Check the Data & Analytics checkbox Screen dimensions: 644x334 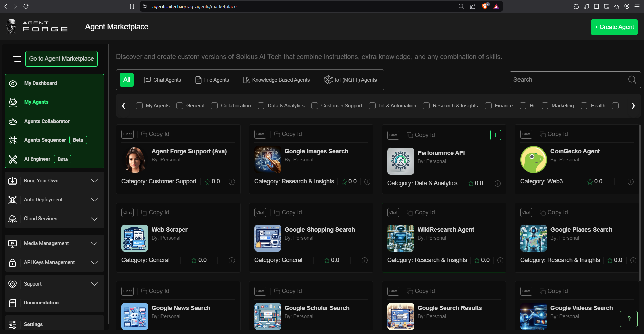[x=261, y=106]
